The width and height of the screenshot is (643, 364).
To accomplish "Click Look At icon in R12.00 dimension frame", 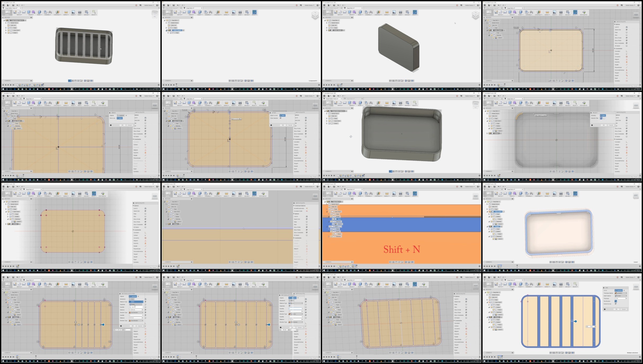I will click(627, 27).
